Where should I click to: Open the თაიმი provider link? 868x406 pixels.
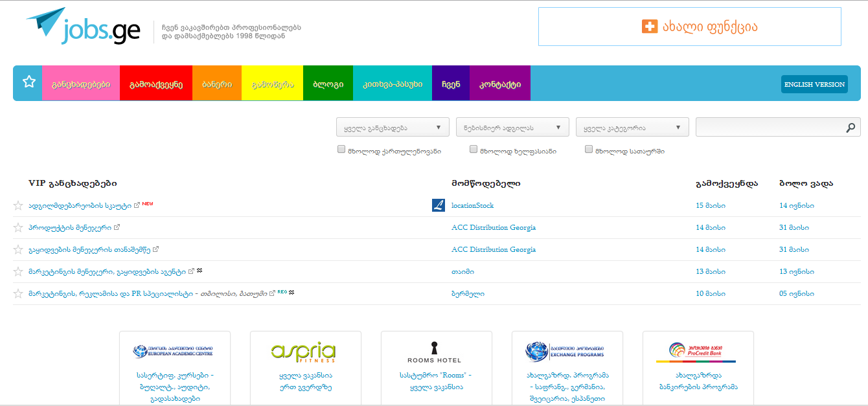tap(463, 272)
